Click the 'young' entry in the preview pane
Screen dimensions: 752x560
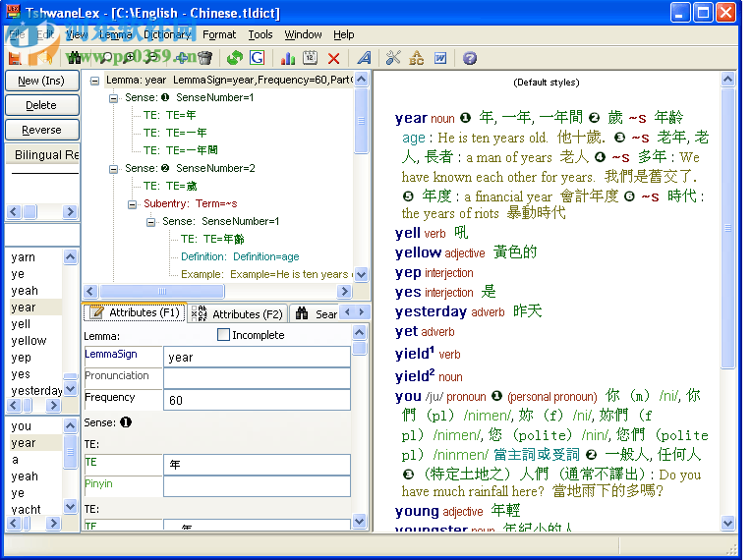pyautogui.click(x=417, y=511)
